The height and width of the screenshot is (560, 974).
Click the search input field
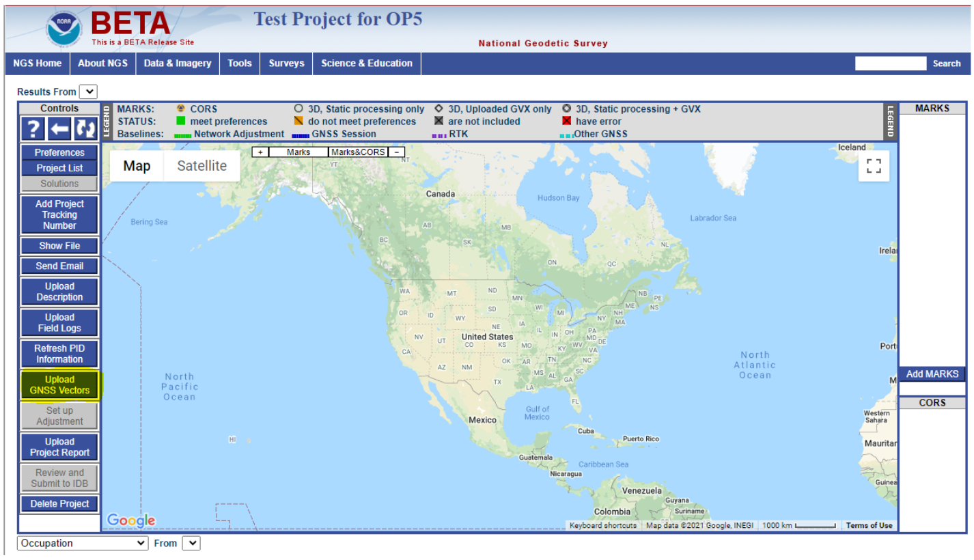pyautogui.click(x=890, y=64)
